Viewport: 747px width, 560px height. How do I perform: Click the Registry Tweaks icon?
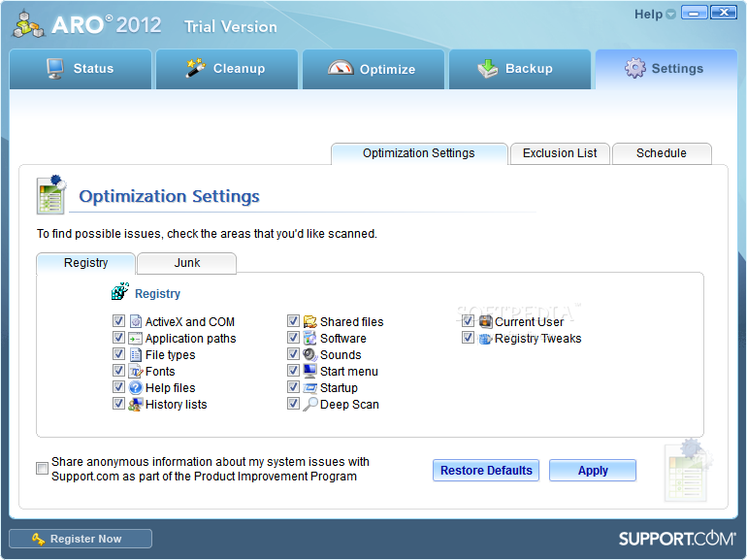(485, 339)
